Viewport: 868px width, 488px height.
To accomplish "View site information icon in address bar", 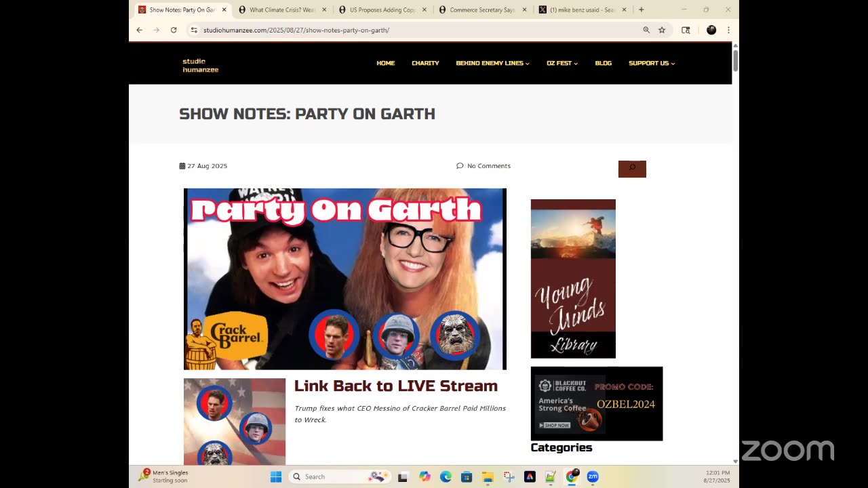I will coord(194,30).
